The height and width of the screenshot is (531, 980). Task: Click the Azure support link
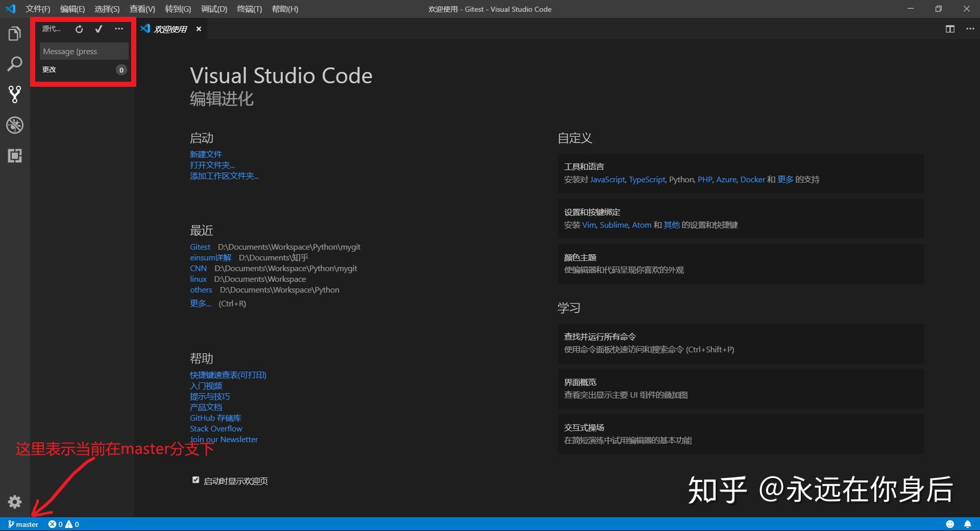726,179
